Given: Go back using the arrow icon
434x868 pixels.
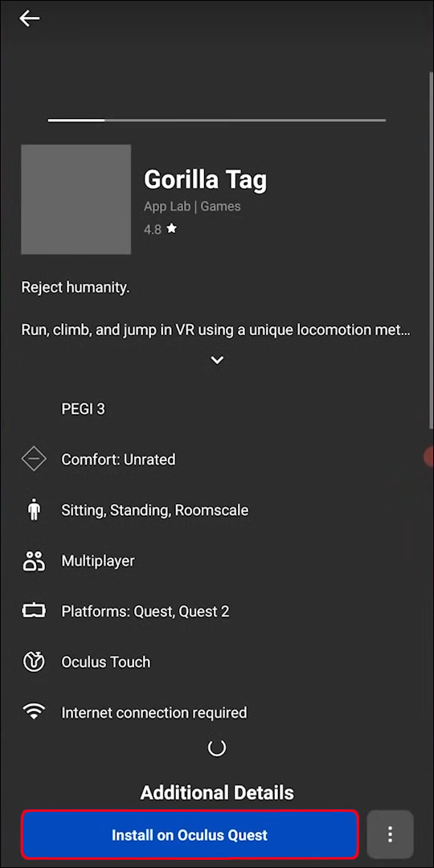Looking at the screenshot, I should (30, 18).
